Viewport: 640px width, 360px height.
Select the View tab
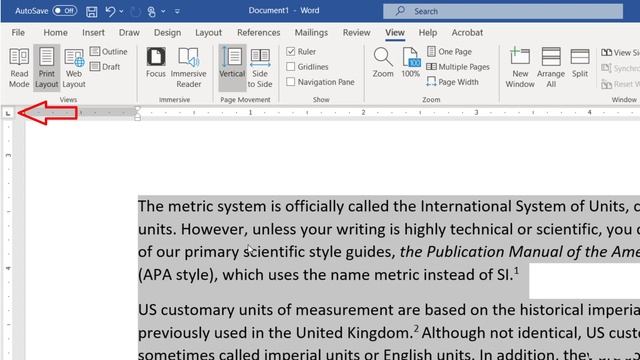click(395, 32)
